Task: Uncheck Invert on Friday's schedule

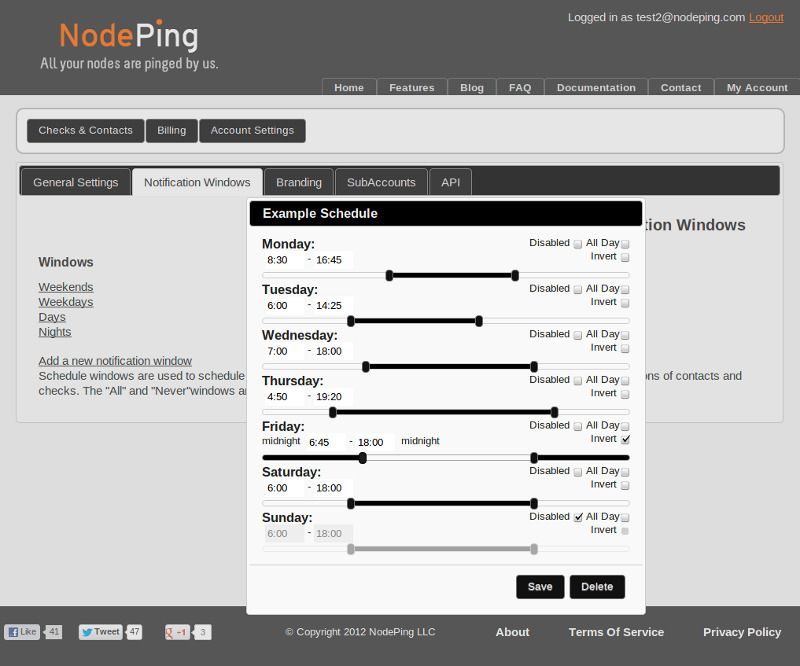Action: (x=625, y=438)
